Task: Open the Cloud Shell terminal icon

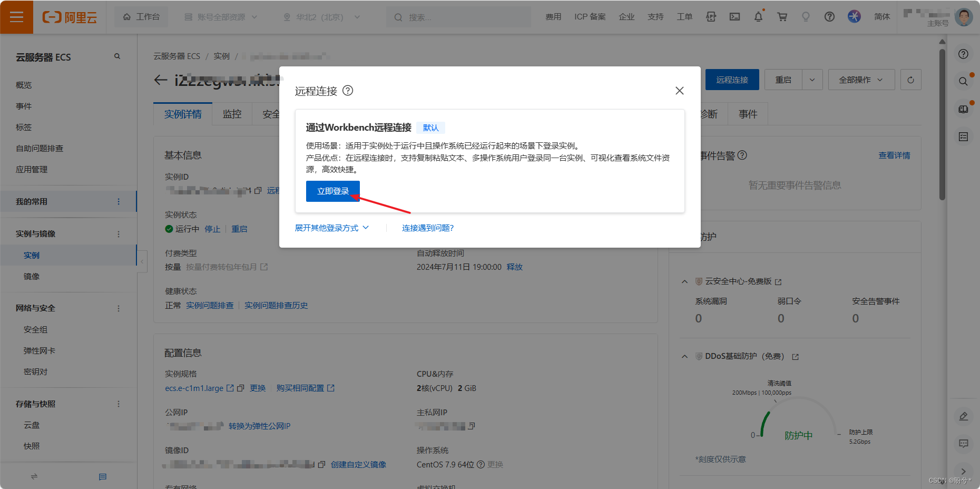Action: [x=734, y=17]
